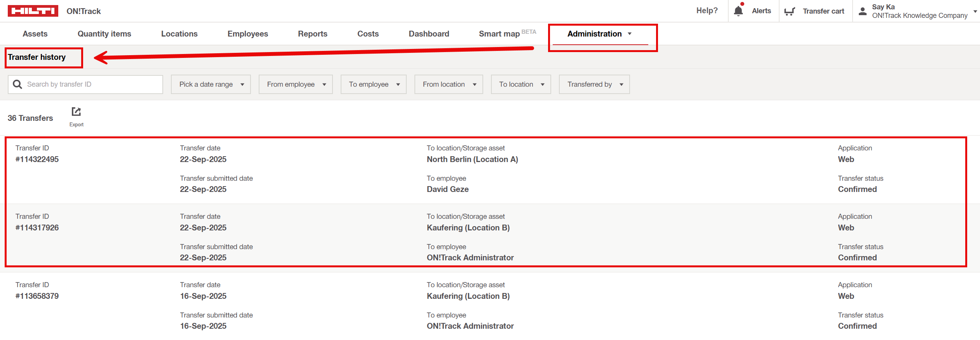Open the From employee filter
Image resolution: width=980 pixels, height=340 pixels.
click(x=296, y=84)
